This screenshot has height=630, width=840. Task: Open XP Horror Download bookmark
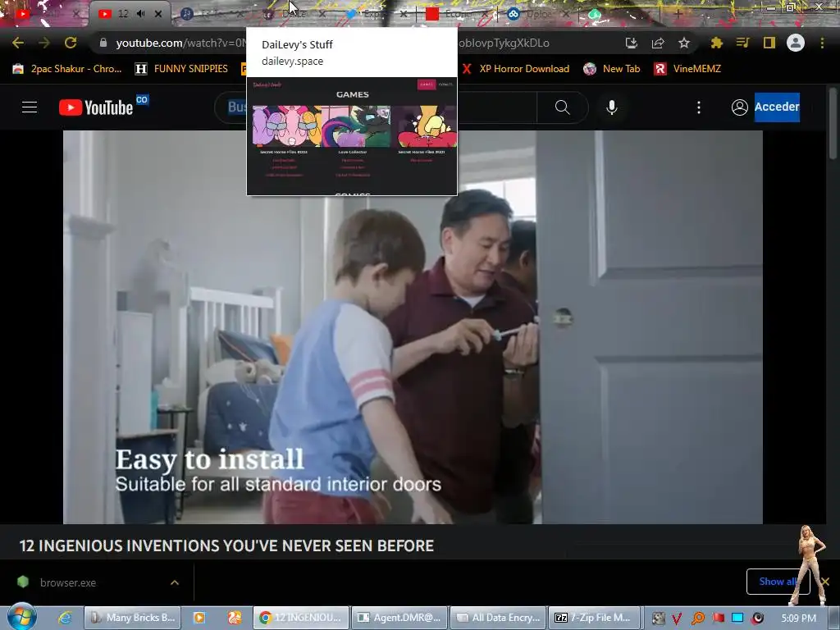coord(515,69)
